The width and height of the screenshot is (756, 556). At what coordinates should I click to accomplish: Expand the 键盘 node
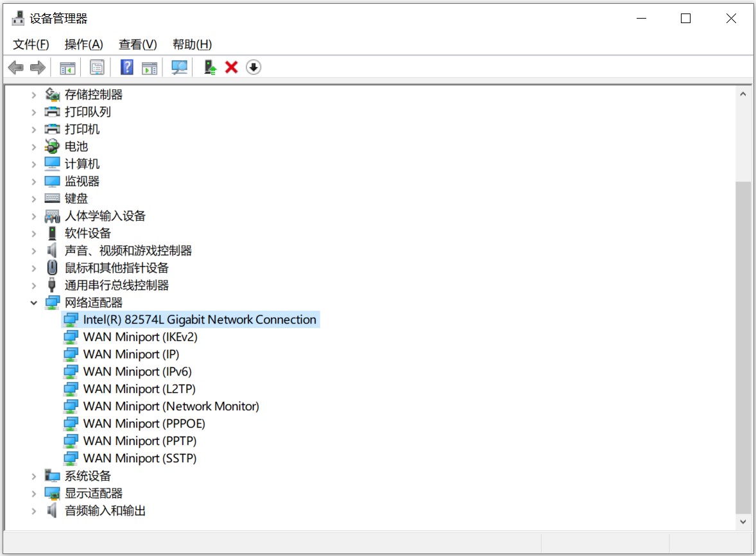click(x=34, y=198)
